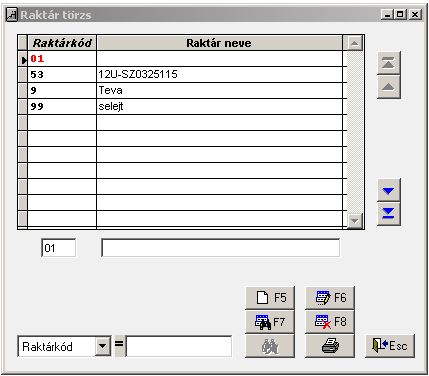Click the F7 search record button

click(270, 322)
